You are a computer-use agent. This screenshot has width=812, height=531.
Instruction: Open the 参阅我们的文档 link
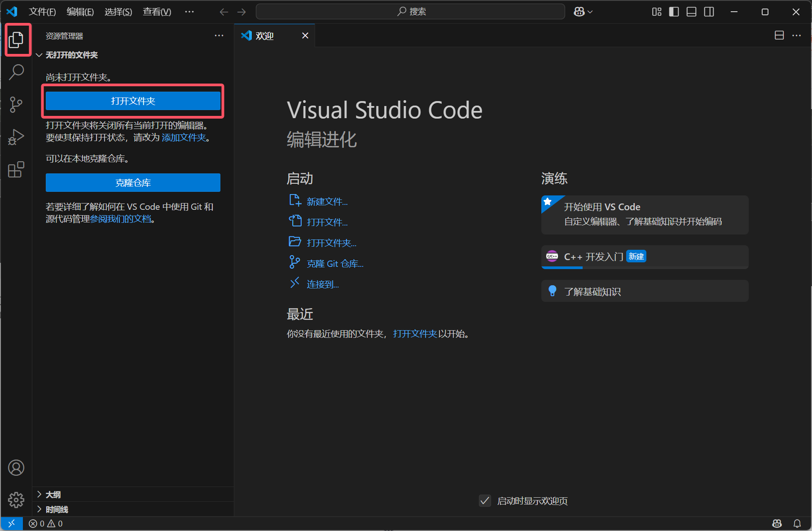121,219
